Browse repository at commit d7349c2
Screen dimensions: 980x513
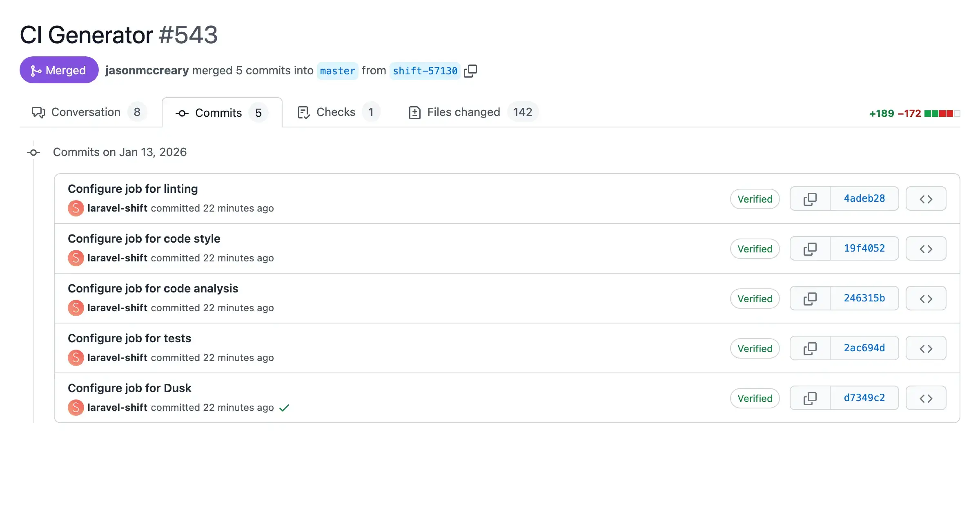pyautogui.click(x=926, y=398)
